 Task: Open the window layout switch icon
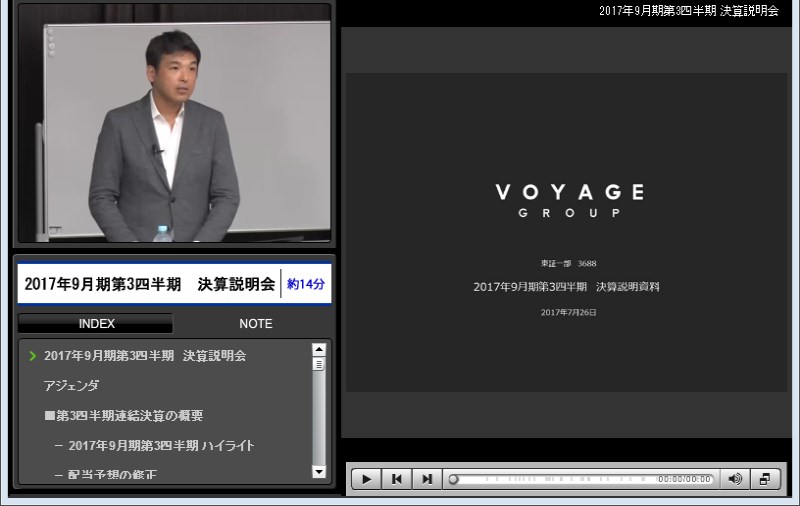pos(765,479)
